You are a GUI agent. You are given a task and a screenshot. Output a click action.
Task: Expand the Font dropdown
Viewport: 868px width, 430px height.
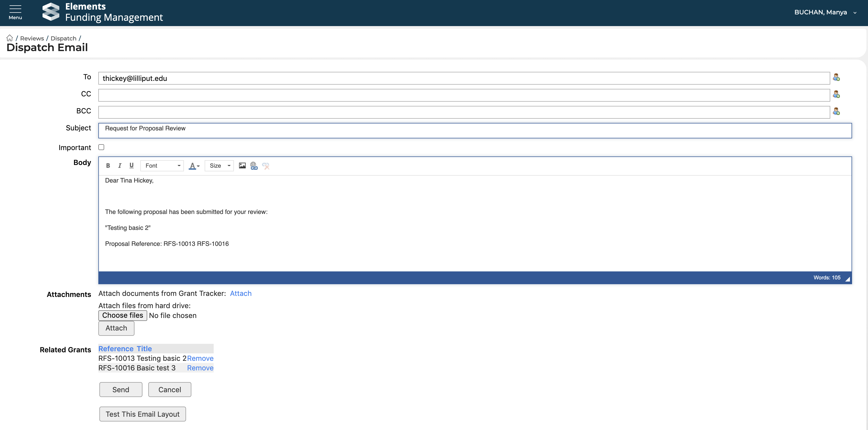point(162,166)
